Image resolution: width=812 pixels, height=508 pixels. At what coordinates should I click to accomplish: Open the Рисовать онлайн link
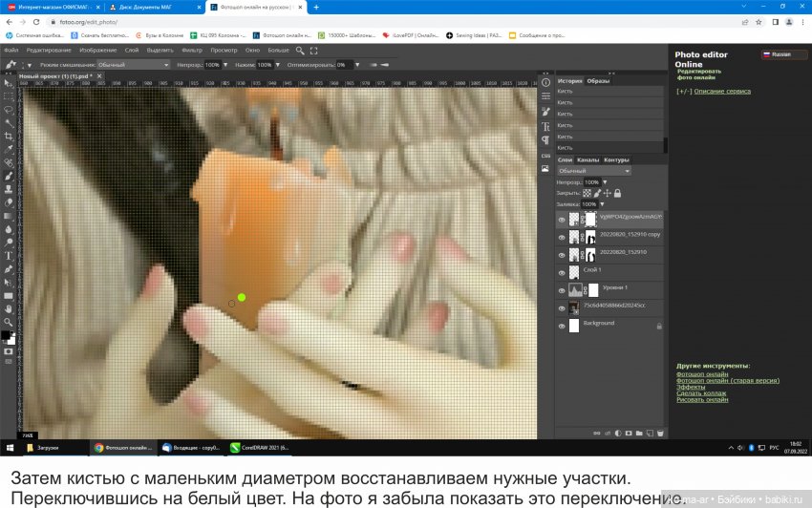[702, 399]
